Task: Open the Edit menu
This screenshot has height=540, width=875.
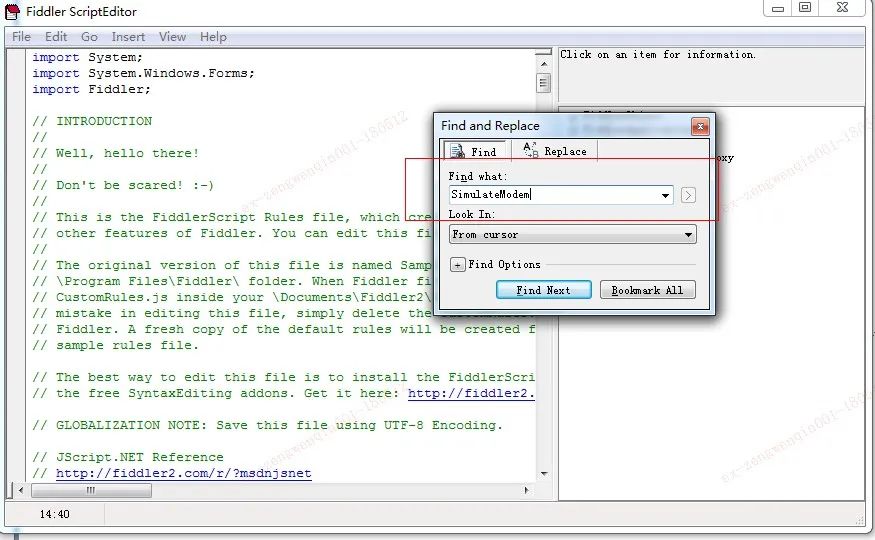Action: tap(56, 37)
